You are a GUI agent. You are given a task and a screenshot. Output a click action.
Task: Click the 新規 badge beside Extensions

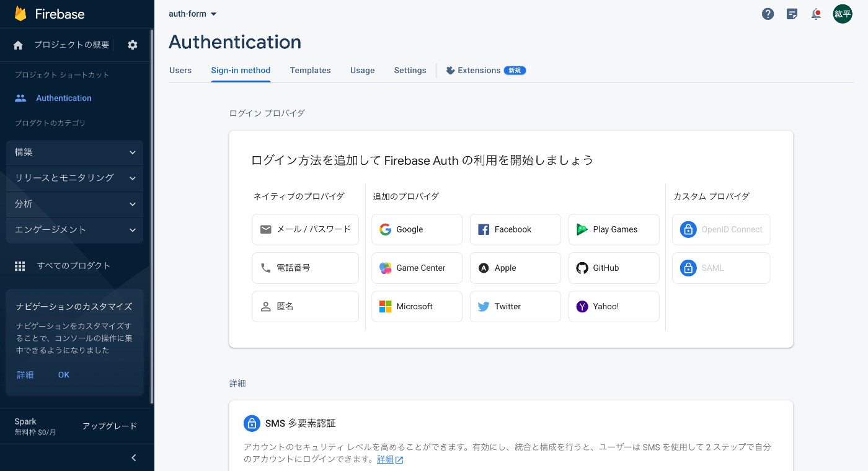[x=515, y=70]
